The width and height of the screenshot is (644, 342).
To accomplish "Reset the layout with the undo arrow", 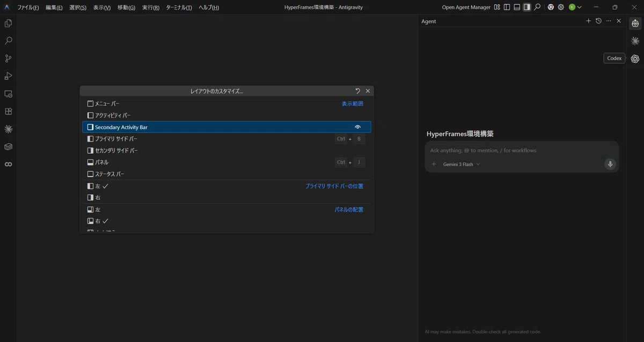I will [358, 91].
